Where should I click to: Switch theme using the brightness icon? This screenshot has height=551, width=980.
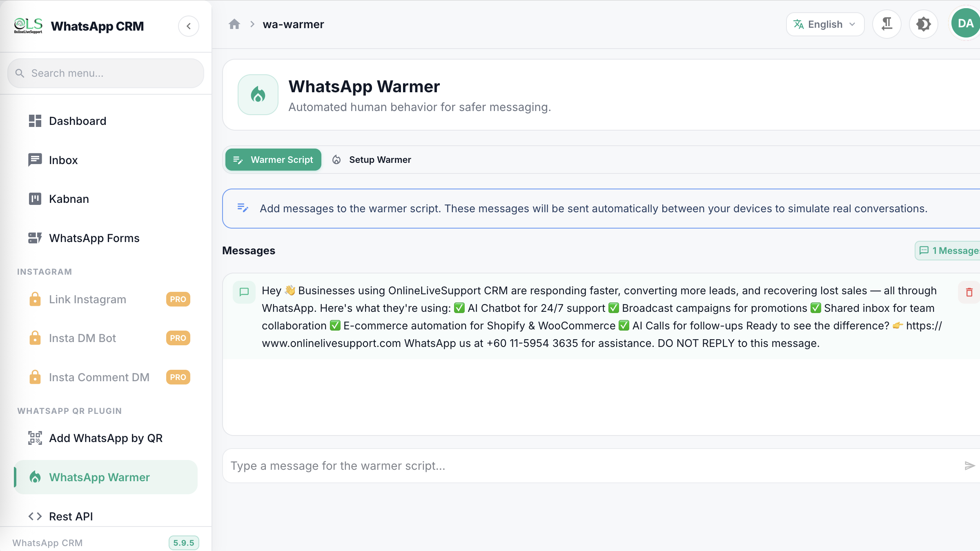[923, 24]
